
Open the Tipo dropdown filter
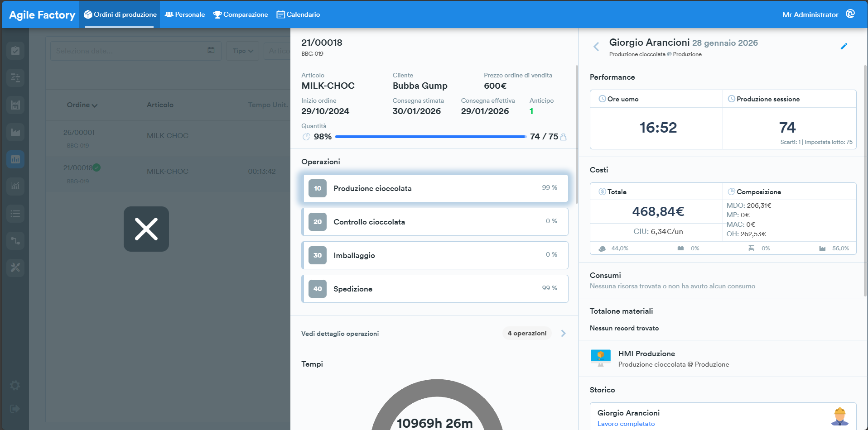coord(243,51)
